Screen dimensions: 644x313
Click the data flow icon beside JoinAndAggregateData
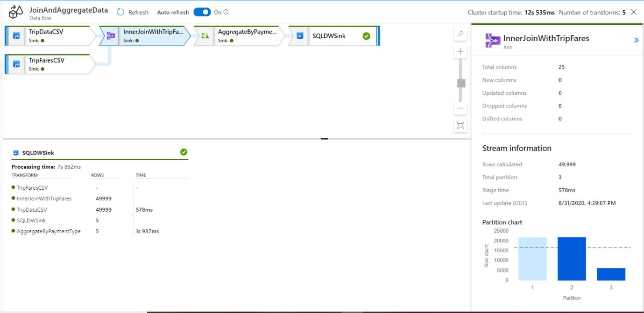(x=15, y=11)
